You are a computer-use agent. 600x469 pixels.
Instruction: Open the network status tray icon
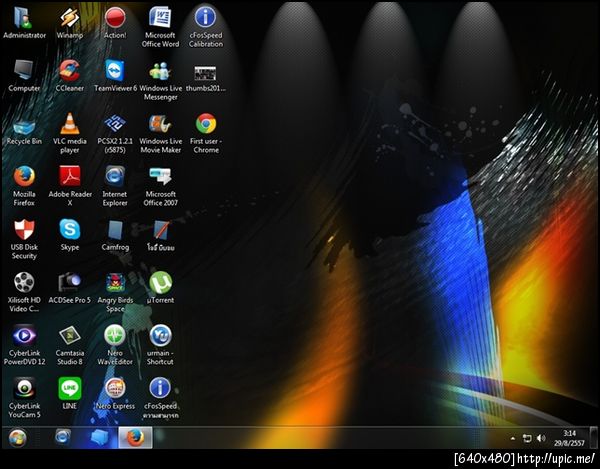527,438
